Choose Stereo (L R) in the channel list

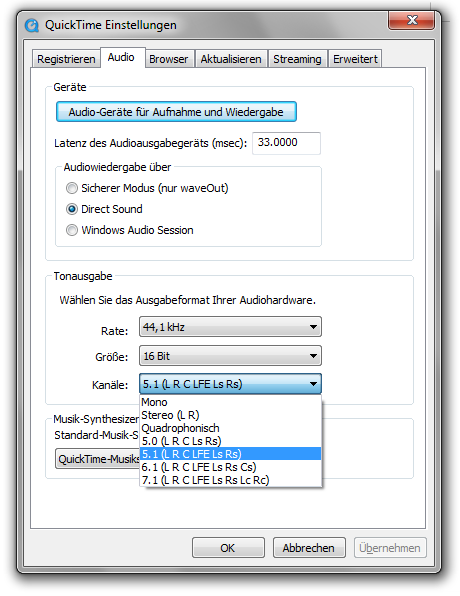pos(230,415)
